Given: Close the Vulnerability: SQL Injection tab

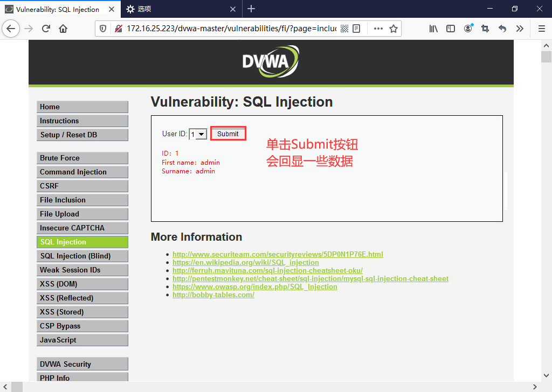Looking at the screenshot, I should (112, 9).
